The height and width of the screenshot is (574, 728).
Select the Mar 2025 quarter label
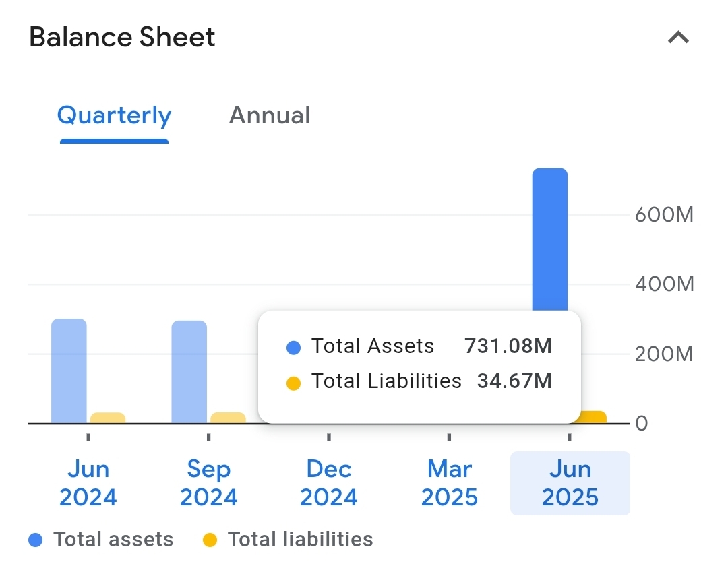[x=449, y=483]
